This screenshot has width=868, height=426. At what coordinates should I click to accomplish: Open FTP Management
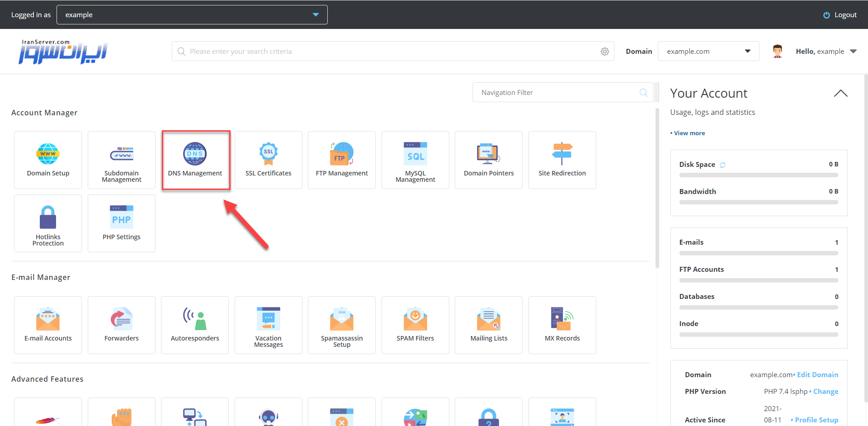(342, 160)
